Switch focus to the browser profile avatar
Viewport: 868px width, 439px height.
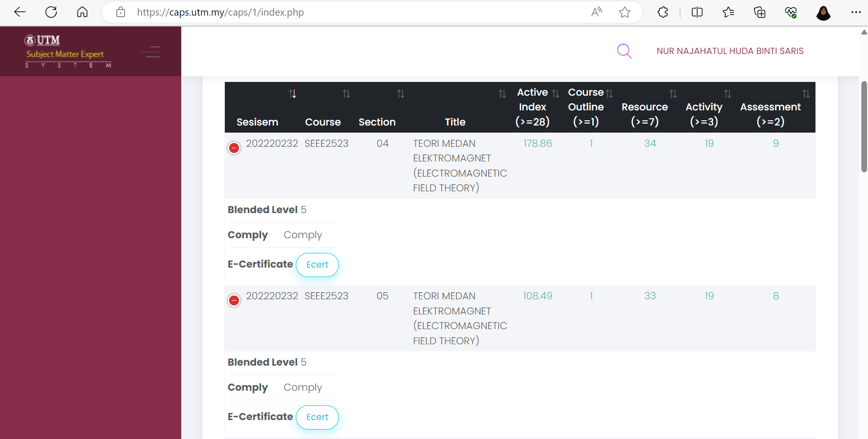point(824,12)
